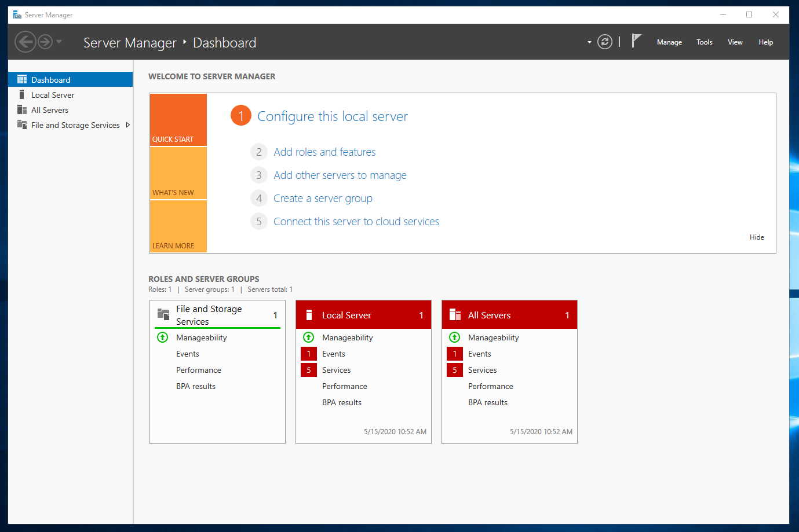Open BPA results in Local Server tile

[342, 402]
